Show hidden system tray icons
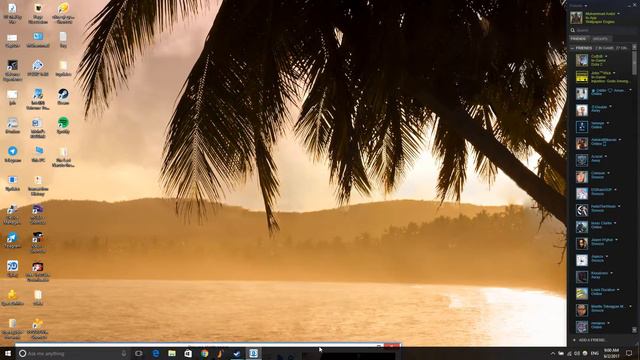Image resolution: width=640 pixels, height=360 pixels. 553,353
